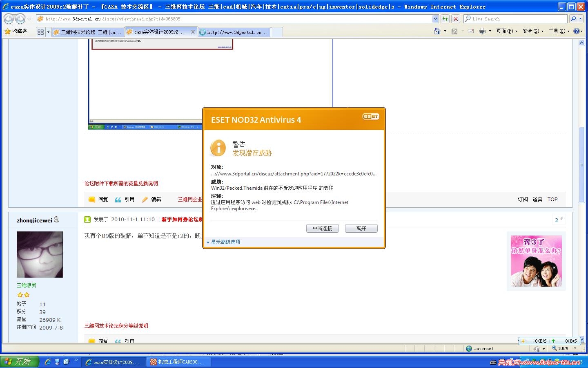588x368 pixels.
Task: Click the site icon in address bar
Action: 40,19
